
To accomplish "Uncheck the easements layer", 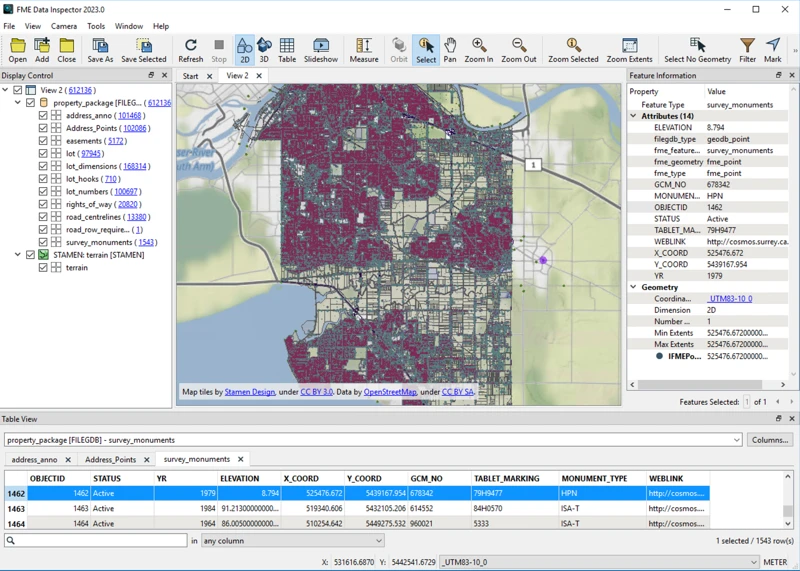I will click(43, 141).
